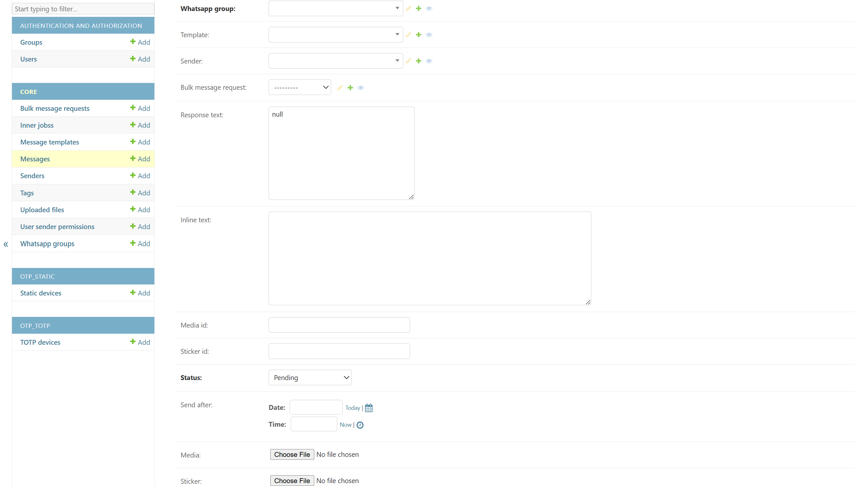Screen dimensions: 868x486
Task: Click green plus icon next to Sender
Action: click(418, 61)
